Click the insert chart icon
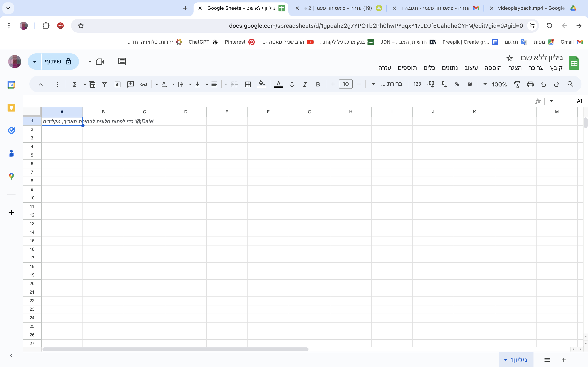The height and width of the screenshot is (367, 588). pos(118,84)
